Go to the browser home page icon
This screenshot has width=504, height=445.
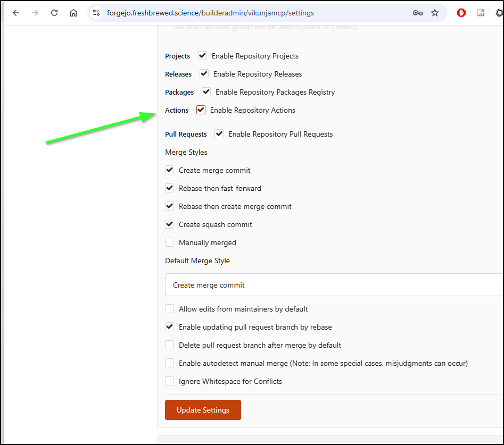coord(73,13)
